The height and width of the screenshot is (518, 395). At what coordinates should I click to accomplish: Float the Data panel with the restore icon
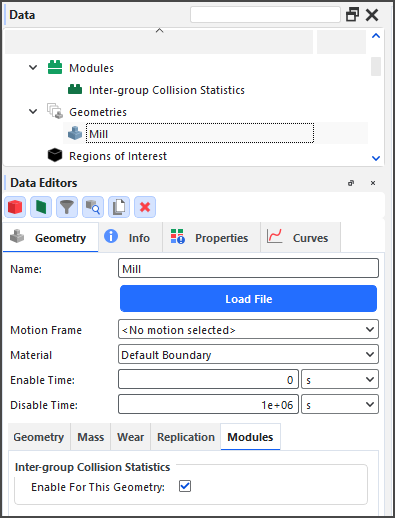point(352,15)
